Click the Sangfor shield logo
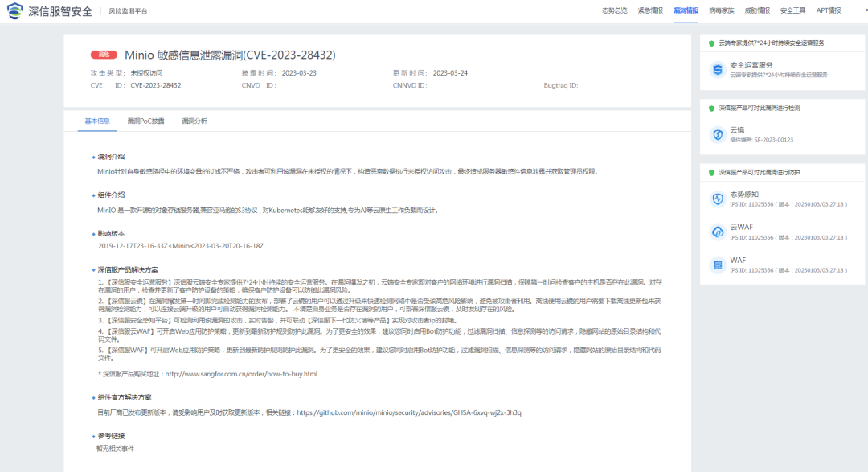 pyautogui.click(x=15, y=10)
